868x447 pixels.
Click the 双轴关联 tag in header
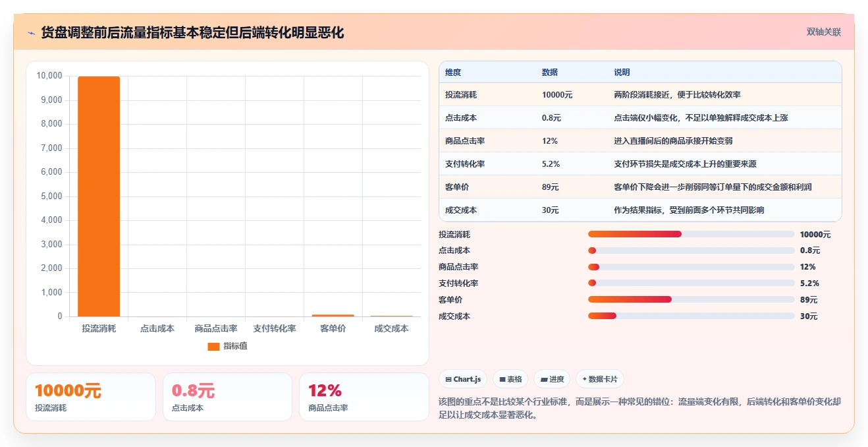pos(824,32)
